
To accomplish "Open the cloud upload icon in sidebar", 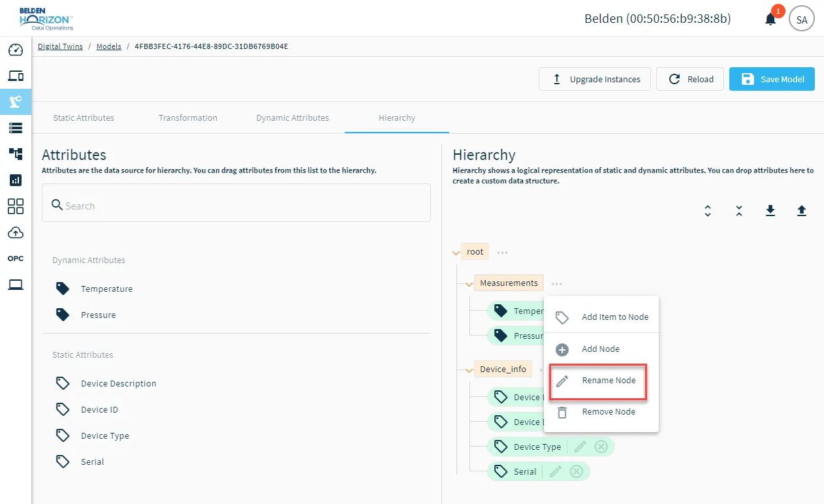I will [16, 232].
